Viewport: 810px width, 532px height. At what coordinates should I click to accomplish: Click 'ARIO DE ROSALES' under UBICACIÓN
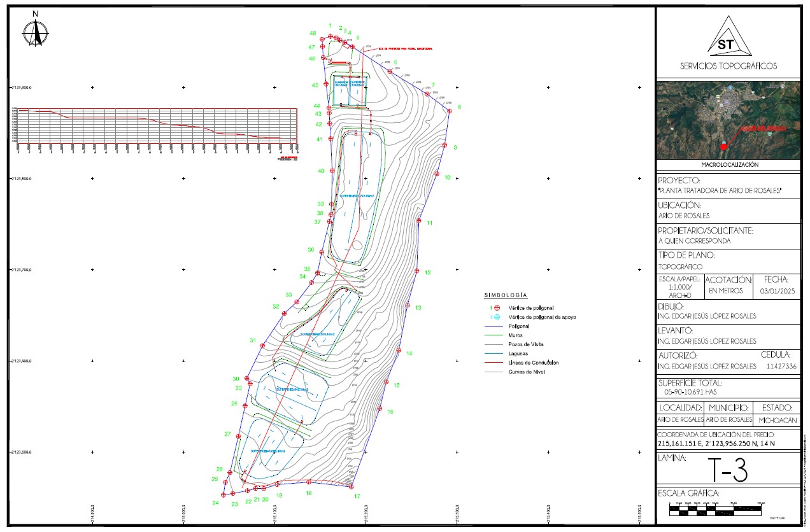(x=684, y=216)
